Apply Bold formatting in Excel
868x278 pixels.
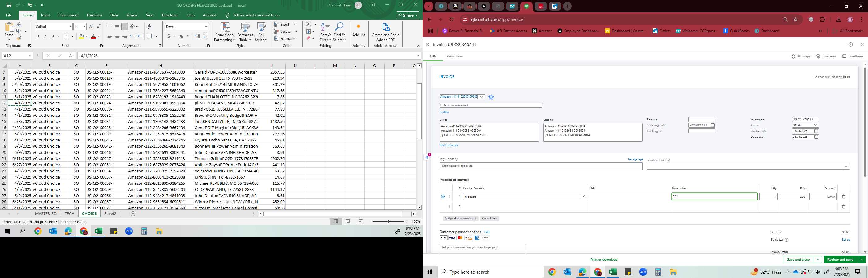click(x=38, y=36)
